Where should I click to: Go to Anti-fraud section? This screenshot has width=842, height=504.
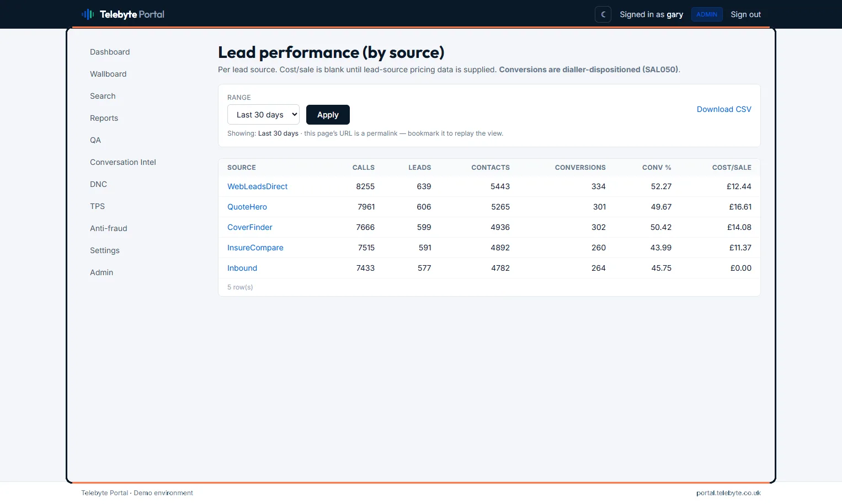pos(109,228)
